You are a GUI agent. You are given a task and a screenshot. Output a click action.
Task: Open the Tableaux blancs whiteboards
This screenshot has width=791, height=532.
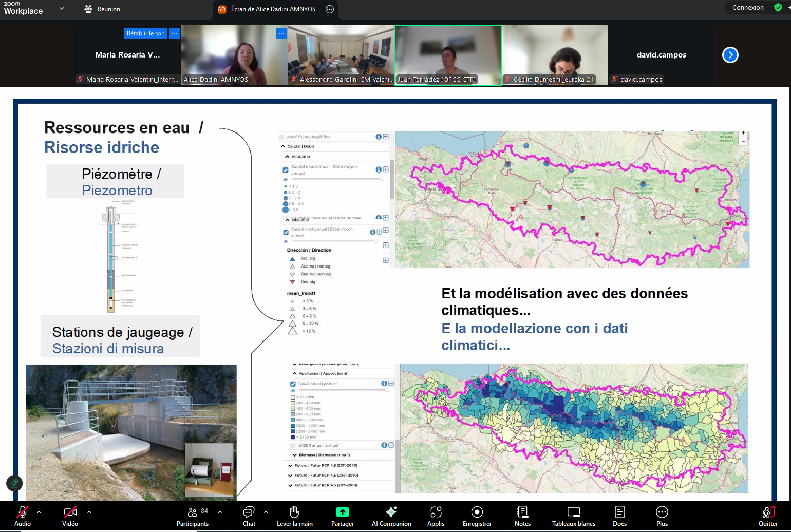point(573,516)
